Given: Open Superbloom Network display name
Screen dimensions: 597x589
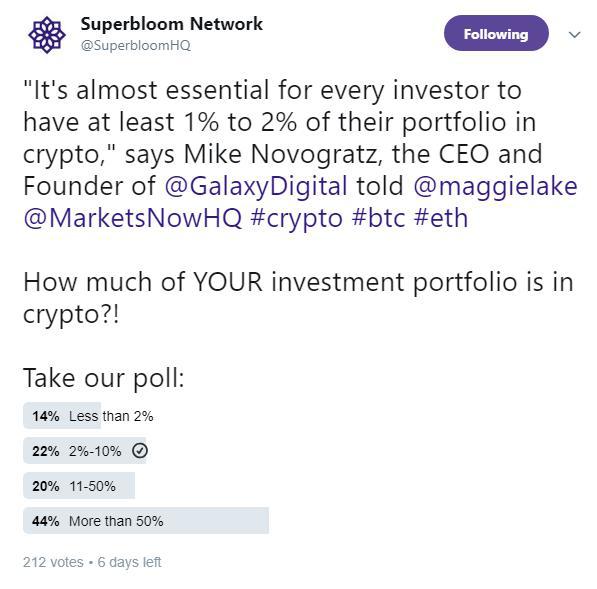Looking at the screenshot, I should pos(172,24).
